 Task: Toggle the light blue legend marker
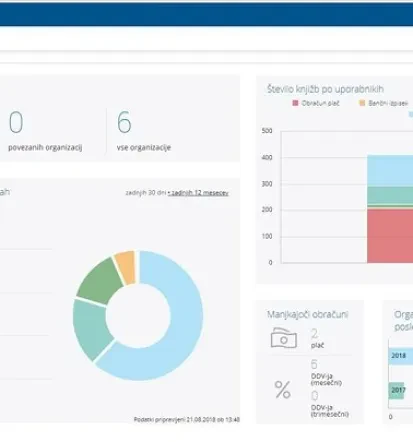click(411, 114)
